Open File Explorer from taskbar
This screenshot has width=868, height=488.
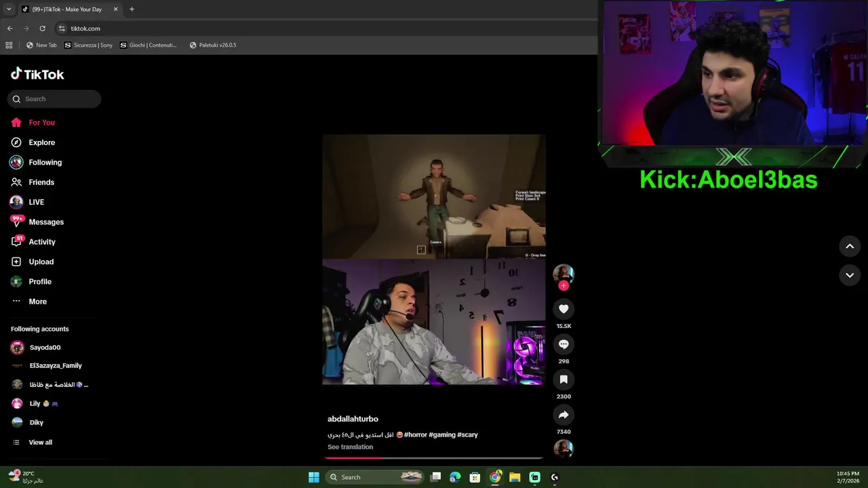(515, 477)
